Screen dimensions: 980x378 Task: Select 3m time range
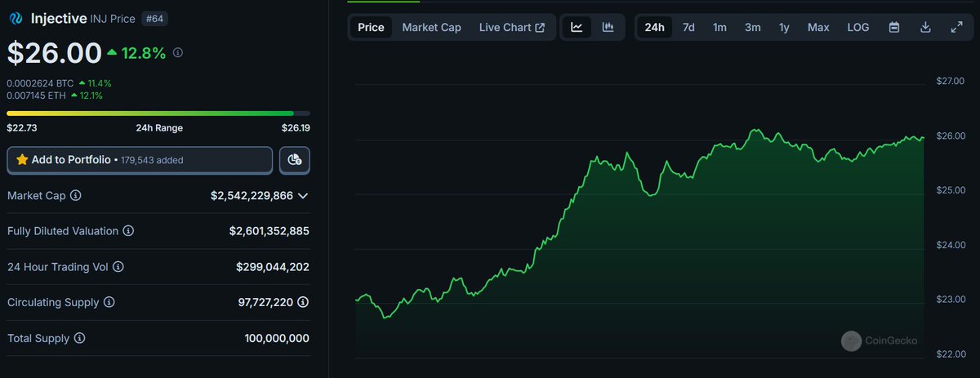point(752,27)
